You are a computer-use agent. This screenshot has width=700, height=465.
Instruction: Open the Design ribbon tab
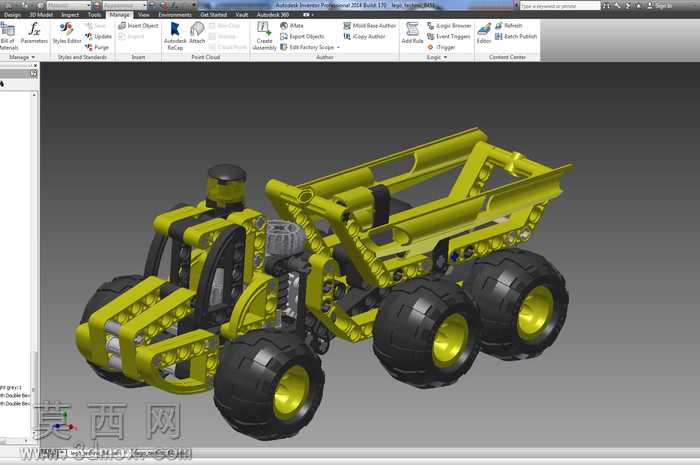tap(12, 15)
